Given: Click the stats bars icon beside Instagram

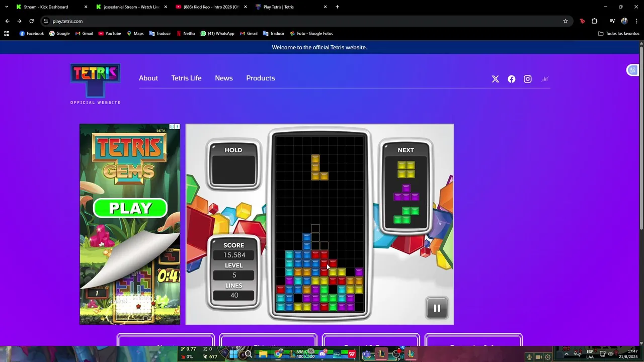Looking at the screenshot, I should click(545, 79).
